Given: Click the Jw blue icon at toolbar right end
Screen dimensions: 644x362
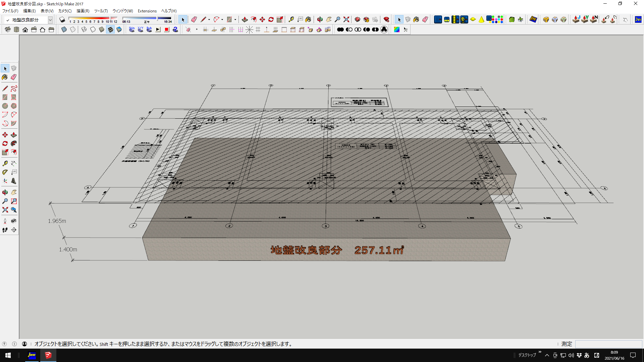Looking at the screenshot, I should pos(638,20).
